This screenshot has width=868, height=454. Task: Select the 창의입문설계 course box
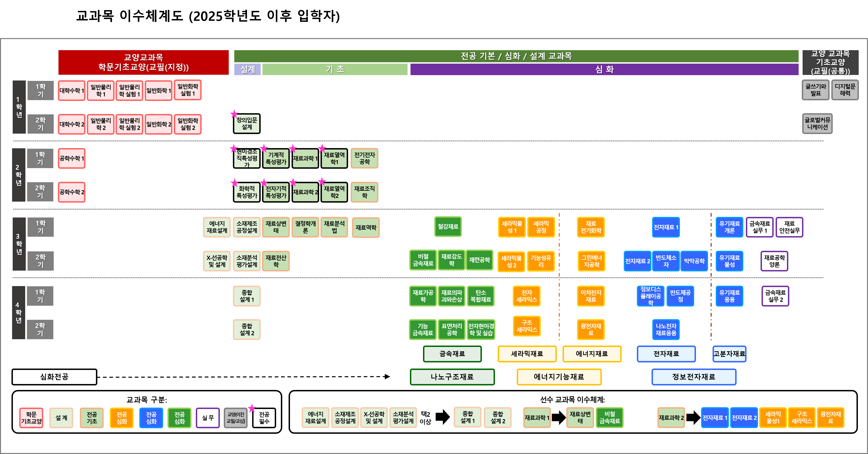247,124
